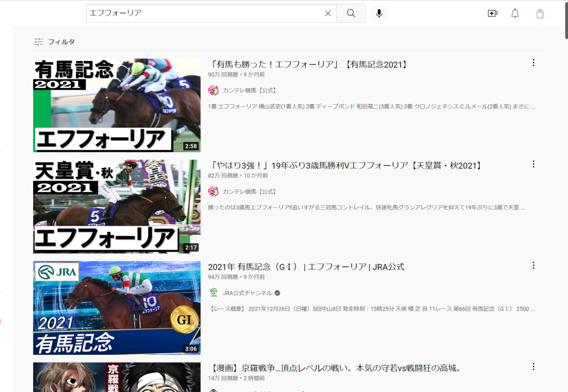
Task: Open JRA公式チャンネル channel name
Action: pyautogui.click(x=247, y=293)
